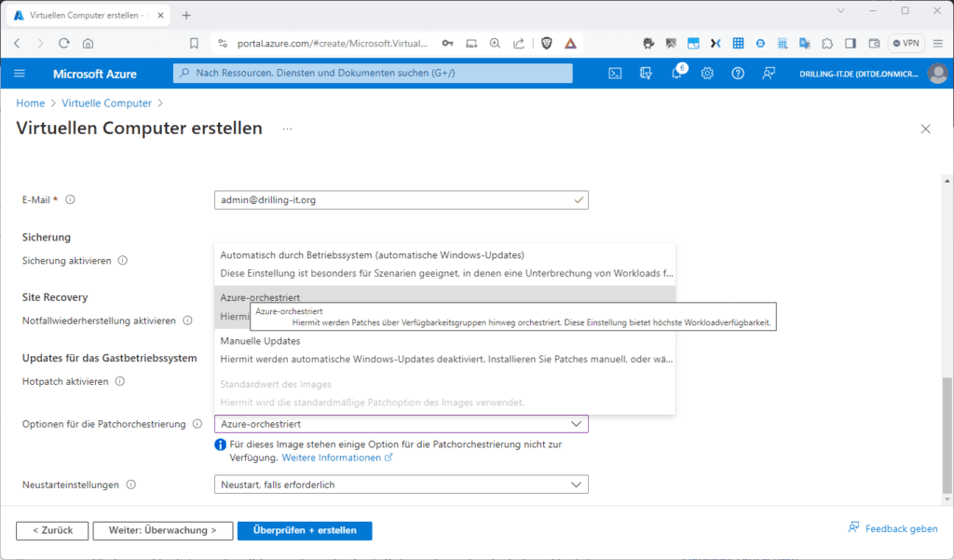Click the Home breadcrumb
954x560 pixels.
coord(31,103)
